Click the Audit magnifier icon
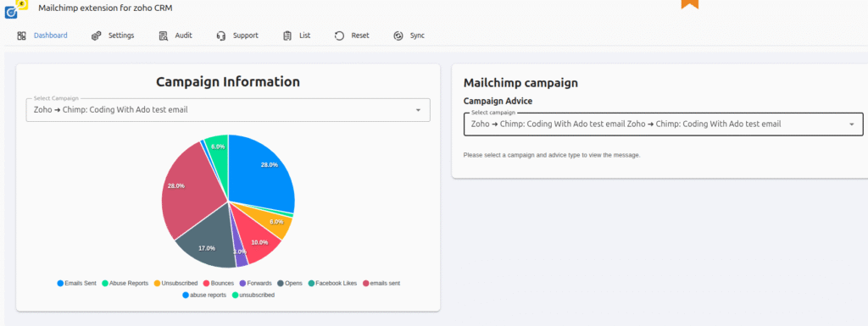868x326 pixels. 164,36
